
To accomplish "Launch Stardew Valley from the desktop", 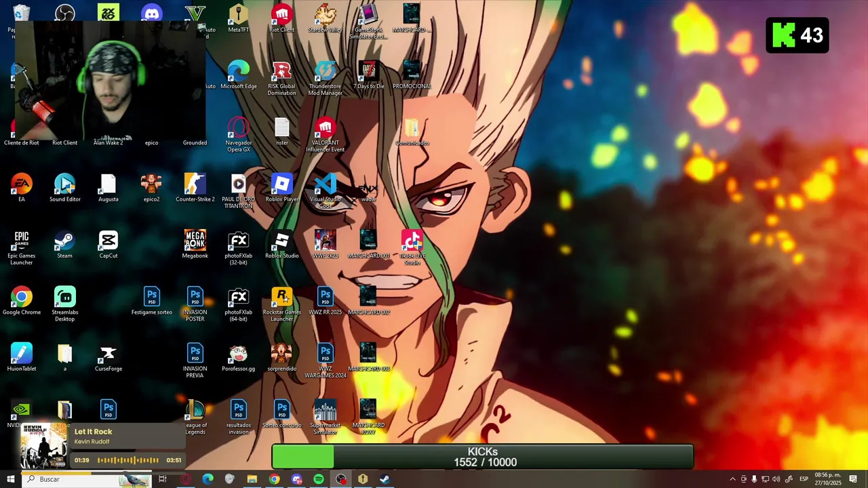I will [325, 18].
